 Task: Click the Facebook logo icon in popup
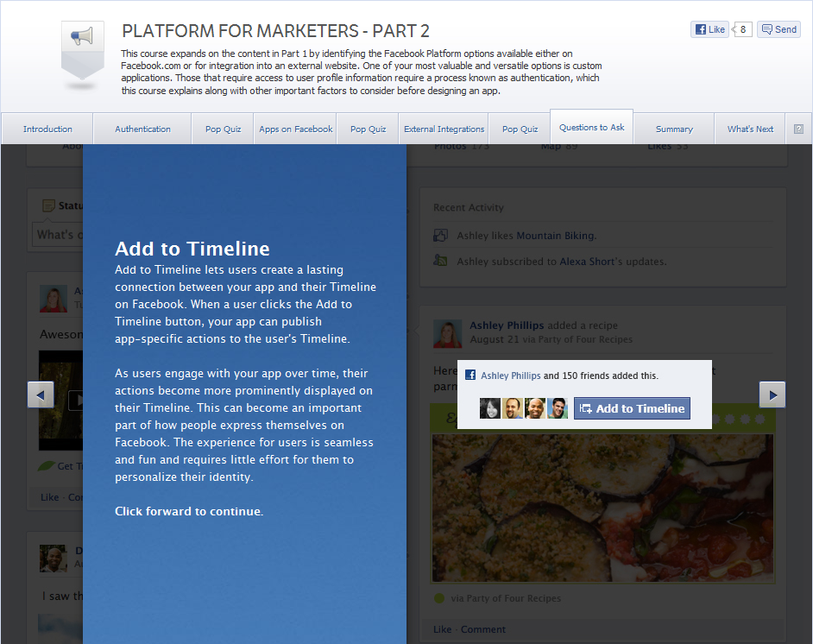coord(470,375)
